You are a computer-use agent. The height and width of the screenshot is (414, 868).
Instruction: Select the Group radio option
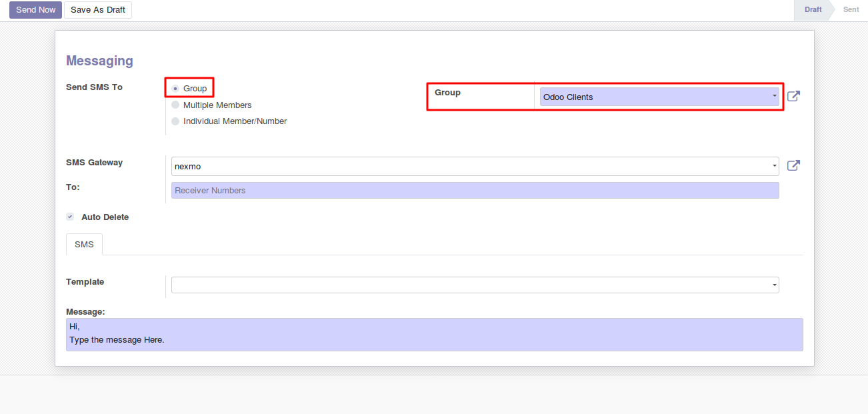[175, 88]
